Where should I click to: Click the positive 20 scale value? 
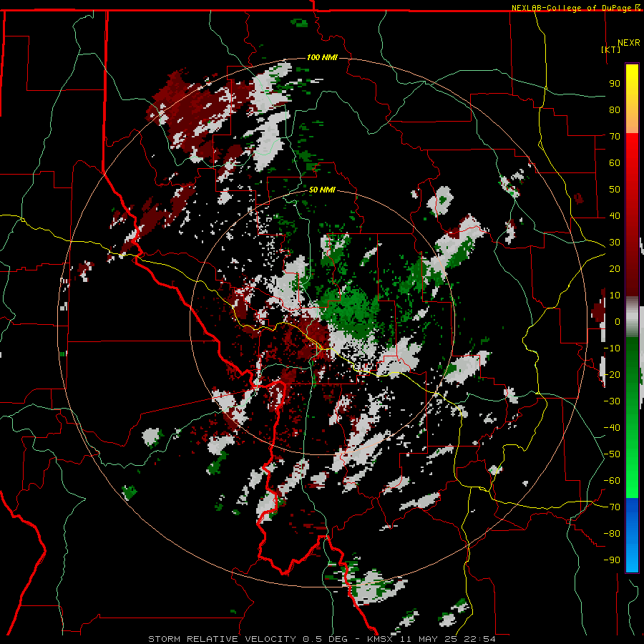(615, 269)
